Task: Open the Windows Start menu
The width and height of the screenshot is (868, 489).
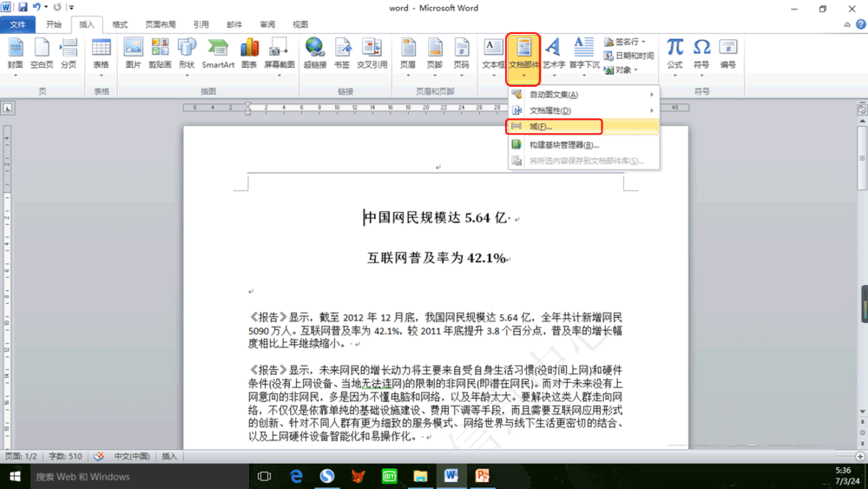Action: 15,476
